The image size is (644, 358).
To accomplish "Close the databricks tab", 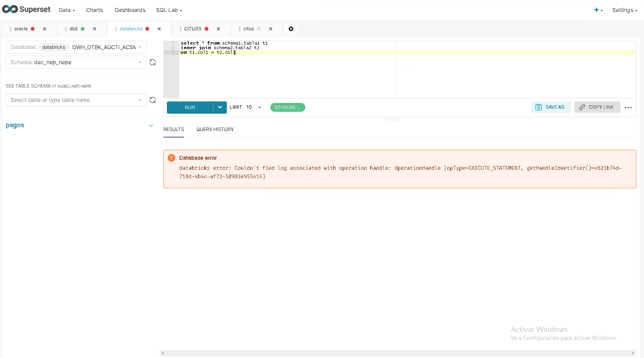I will (x=159, y=29).
